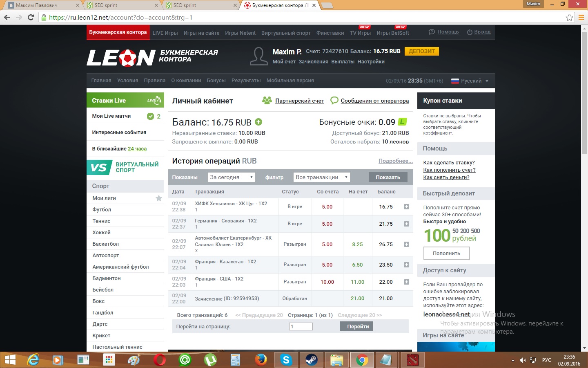
Task: Open the За сегодня period dropdown
Action: [232, 177]
